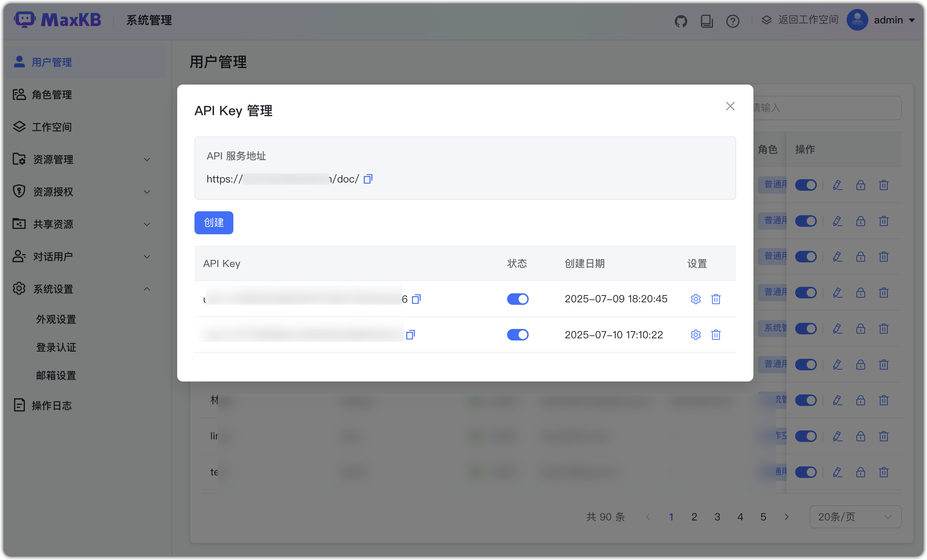927x560 pixels.
Task: Go to page 5 of users
Action: pos(763,517)
